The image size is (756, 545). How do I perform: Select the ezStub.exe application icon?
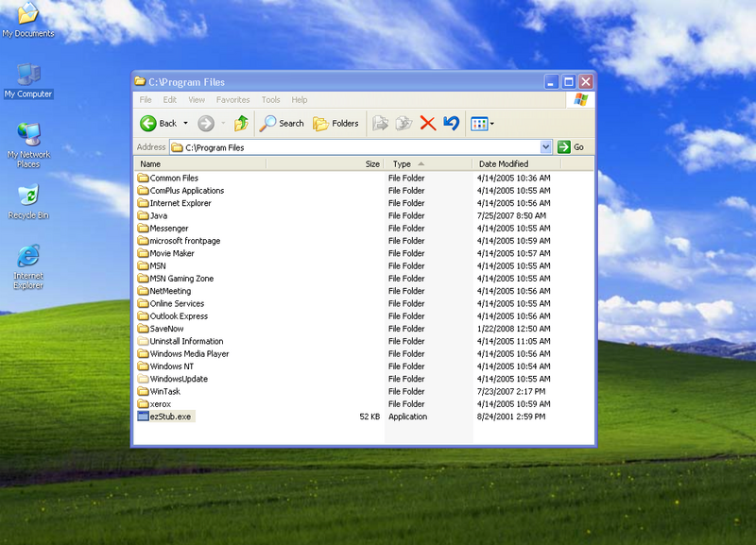pyautogui.click(x=143, y=416)
